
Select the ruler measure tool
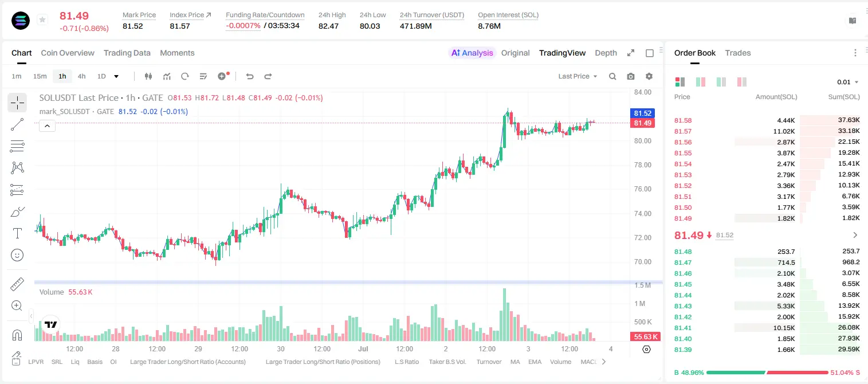17,284
